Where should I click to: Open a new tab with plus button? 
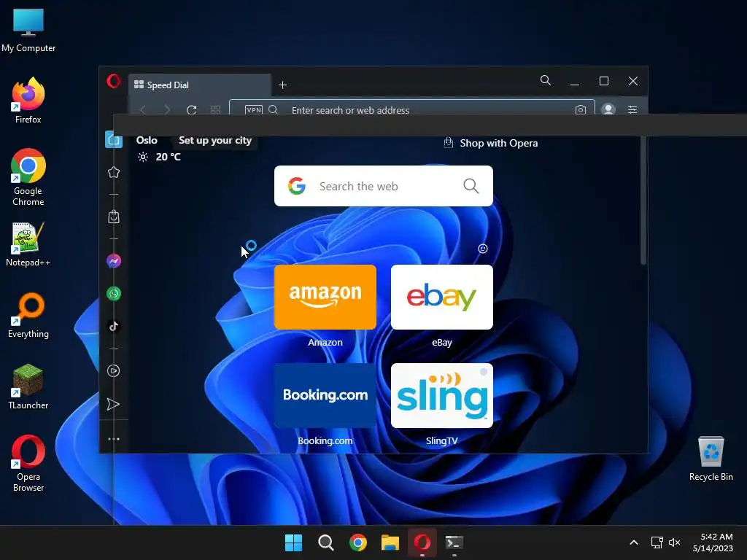click(x=282, y=85)
